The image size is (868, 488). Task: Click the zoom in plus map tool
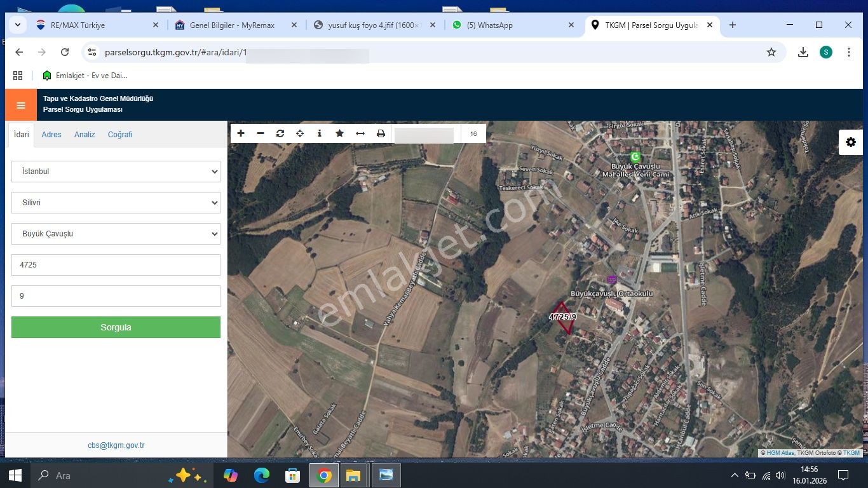[x=241, y=133]
